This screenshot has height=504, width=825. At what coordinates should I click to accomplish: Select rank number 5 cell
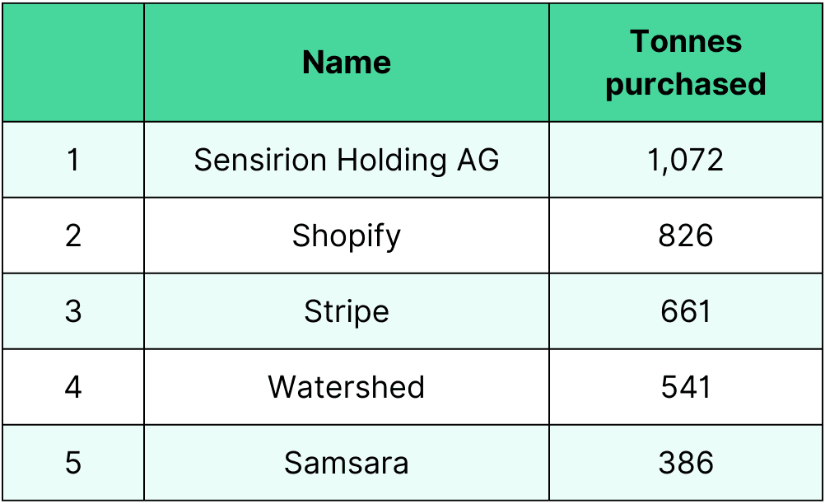pyautogui.click(x=73, y=463)
